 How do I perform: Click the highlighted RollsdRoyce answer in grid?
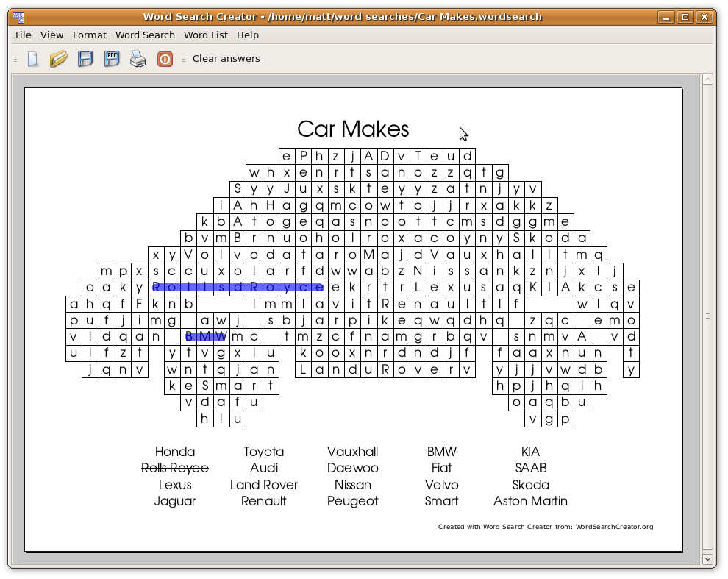[238, 287]
